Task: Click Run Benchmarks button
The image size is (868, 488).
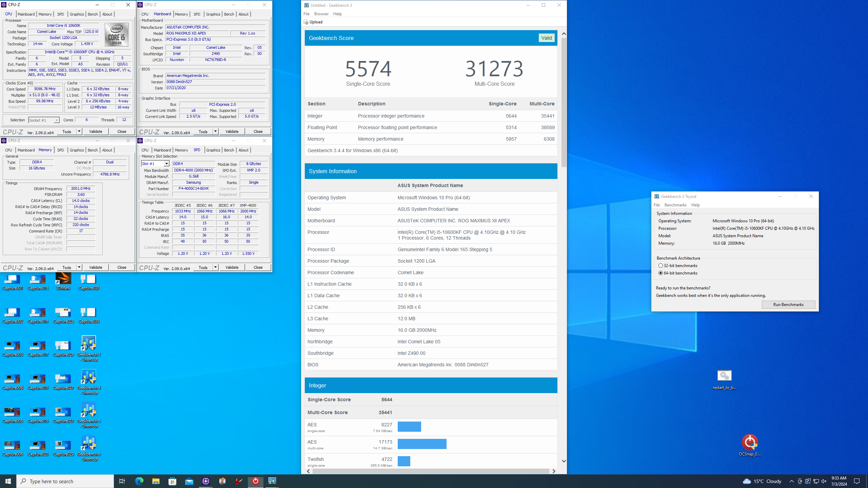Action: 788,305
